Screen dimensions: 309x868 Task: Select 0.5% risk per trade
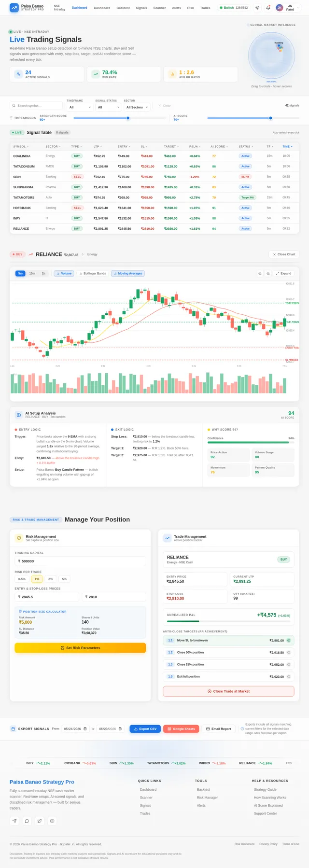pos(22,579)
